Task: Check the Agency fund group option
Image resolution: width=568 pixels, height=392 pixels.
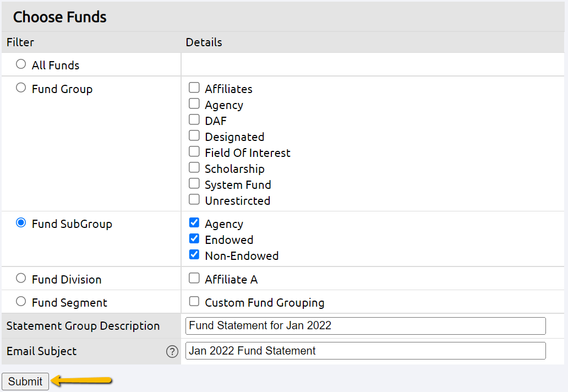Action: (194, 104)
